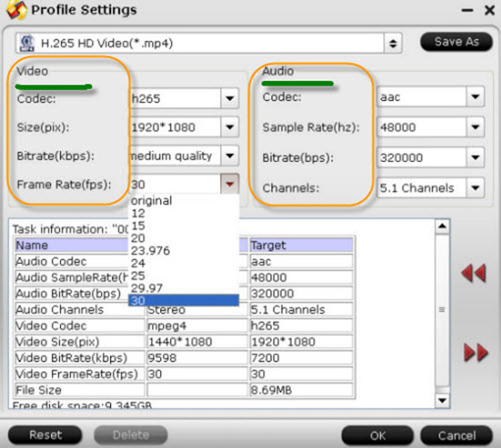Open the audio Channels 5.1 dropdown
The image size is (501, 448).
tap(475, 188)
